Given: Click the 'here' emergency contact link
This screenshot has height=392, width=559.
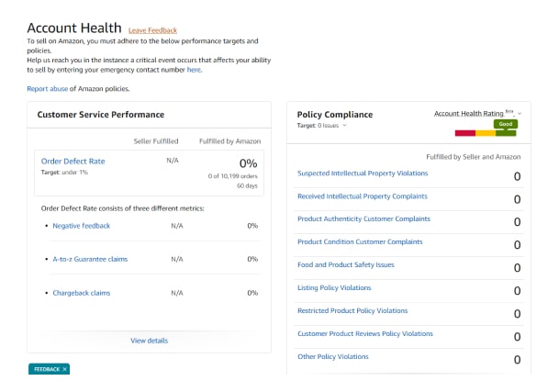Looking at the screenshot, I should (194, 69).
